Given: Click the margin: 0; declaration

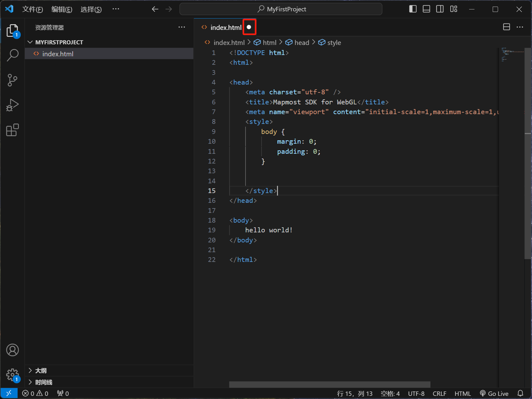Looking at the screenshot, I should (x=296, y=141).
